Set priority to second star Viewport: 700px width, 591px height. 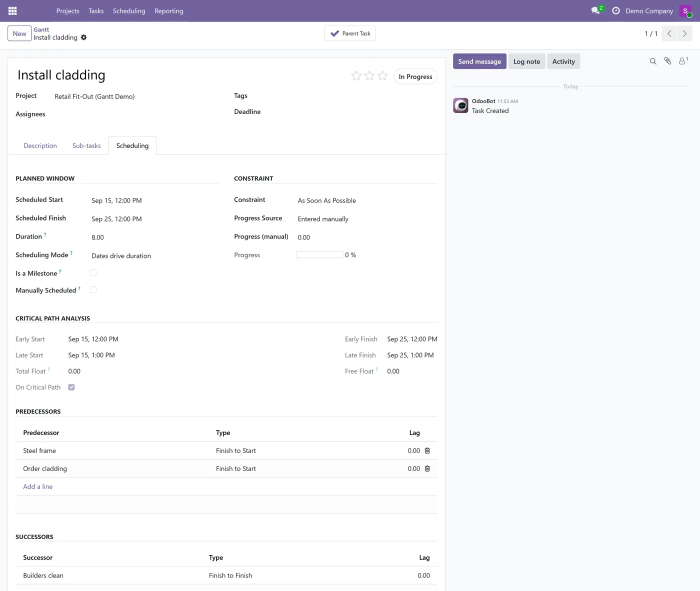coord(369,75)
